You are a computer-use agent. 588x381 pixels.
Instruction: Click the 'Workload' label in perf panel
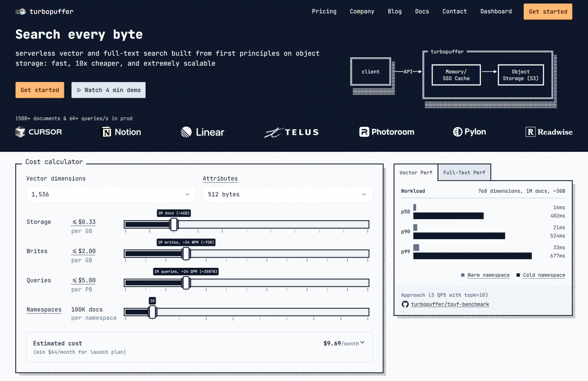pyautogui.click(x=413, y=191)
